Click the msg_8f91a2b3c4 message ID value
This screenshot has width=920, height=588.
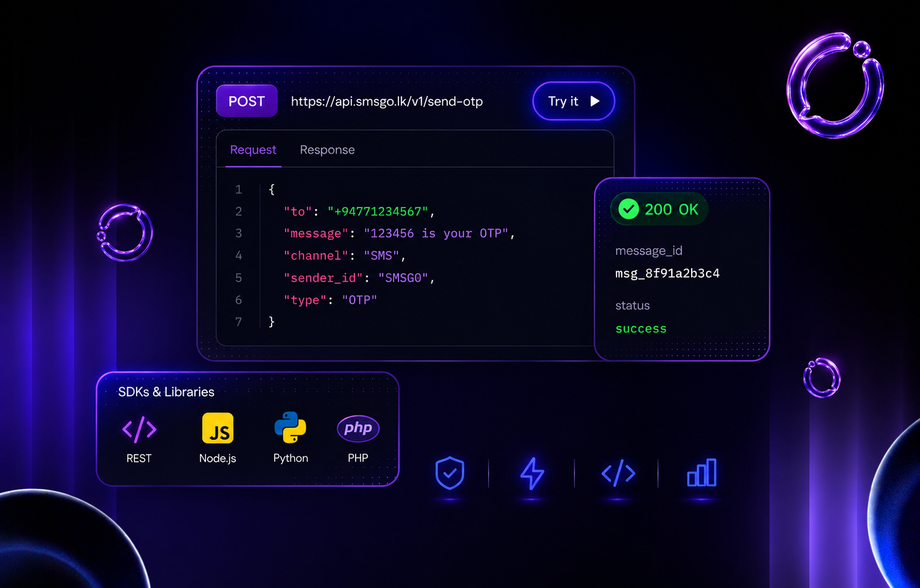(x=668, y=273)
